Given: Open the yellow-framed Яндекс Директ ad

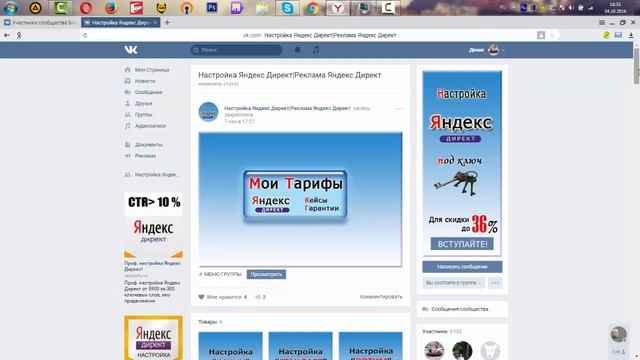Looking at the screenshot, I should [153, 337].
